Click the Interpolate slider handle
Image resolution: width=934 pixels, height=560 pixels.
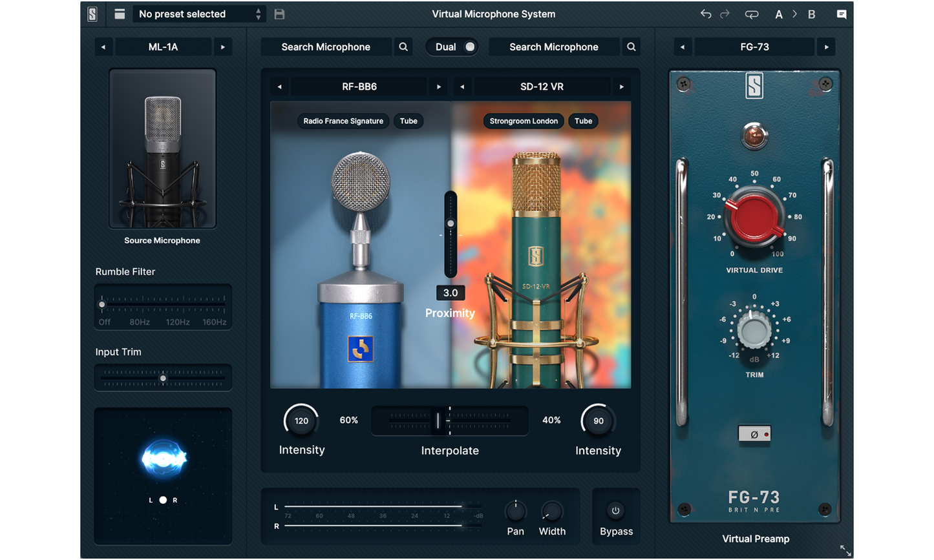click(438, 421)
